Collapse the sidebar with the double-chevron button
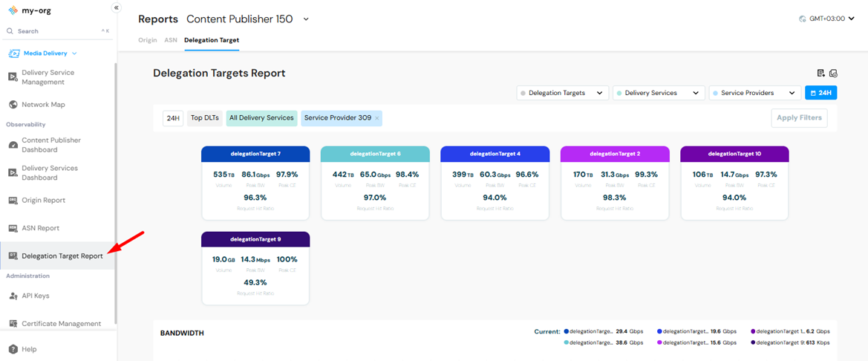 coord(117,7)
